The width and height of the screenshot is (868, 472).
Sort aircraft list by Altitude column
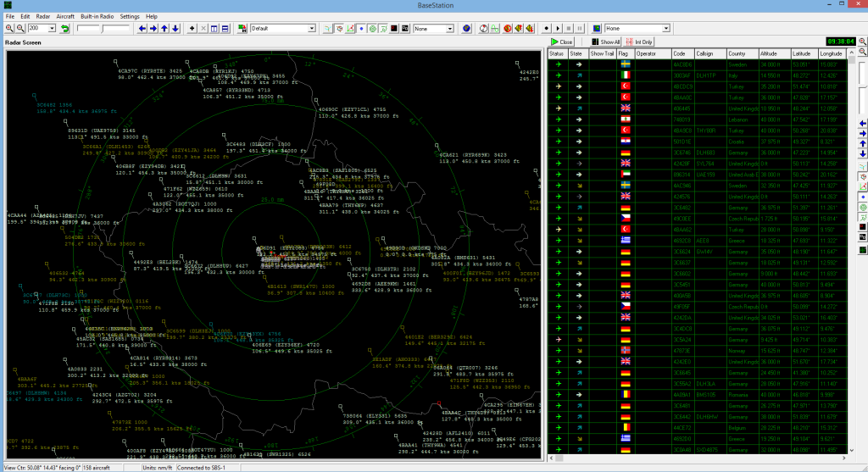(775, 53)
